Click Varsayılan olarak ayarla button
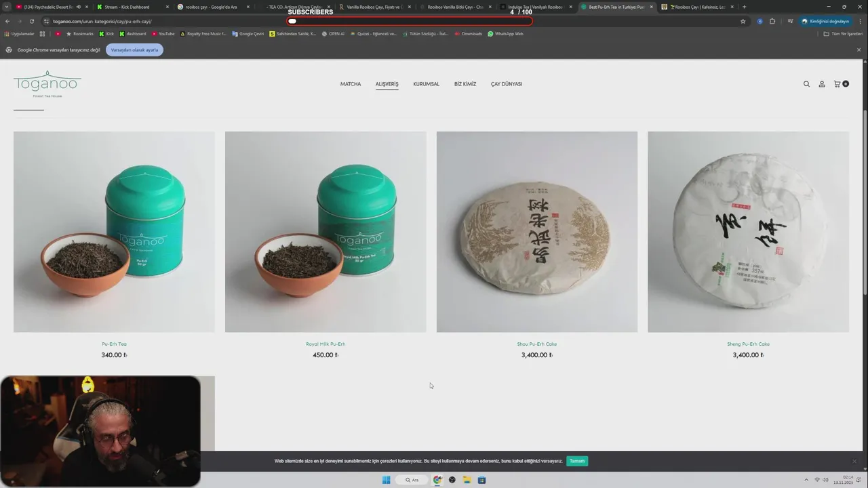The image size is (868, 488). pyautogui.click(x=134, y=49)
